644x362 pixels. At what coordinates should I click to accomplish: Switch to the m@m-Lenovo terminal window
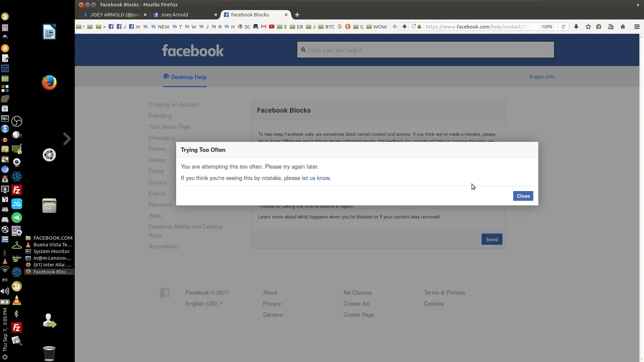(49, 258)
